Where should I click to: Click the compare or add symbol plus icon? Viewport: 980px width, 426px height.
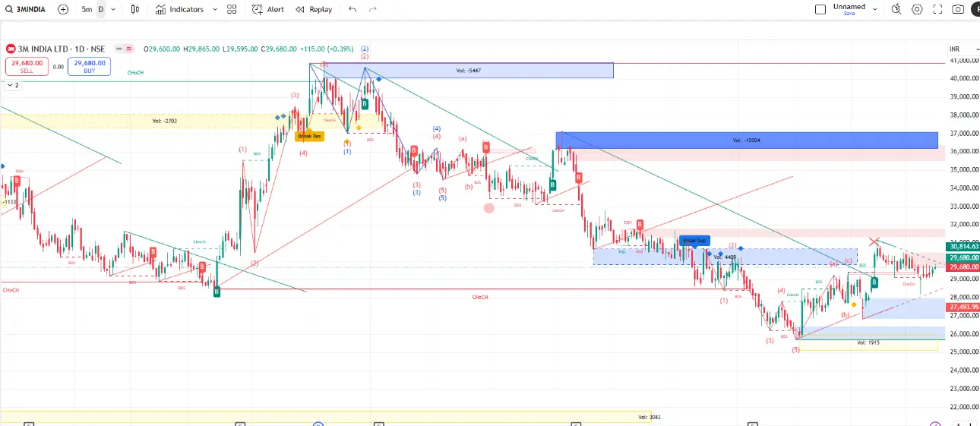(x=63, y=9)
